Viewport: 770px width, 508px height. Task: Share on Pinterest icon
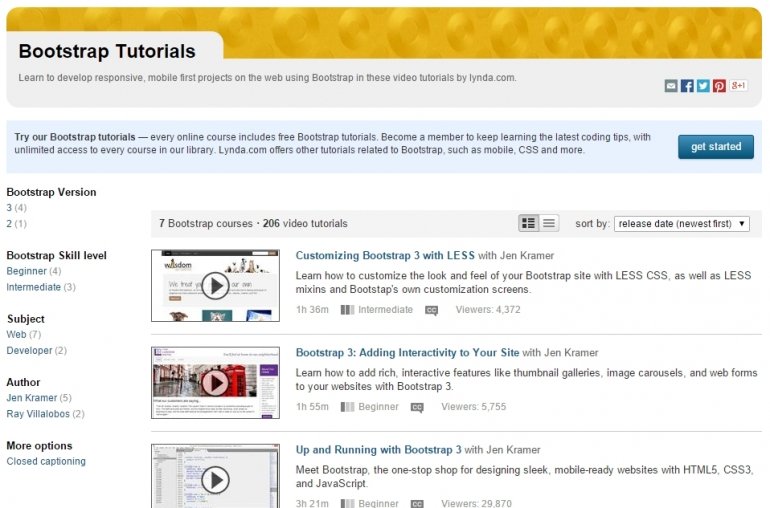click(719, 86)
